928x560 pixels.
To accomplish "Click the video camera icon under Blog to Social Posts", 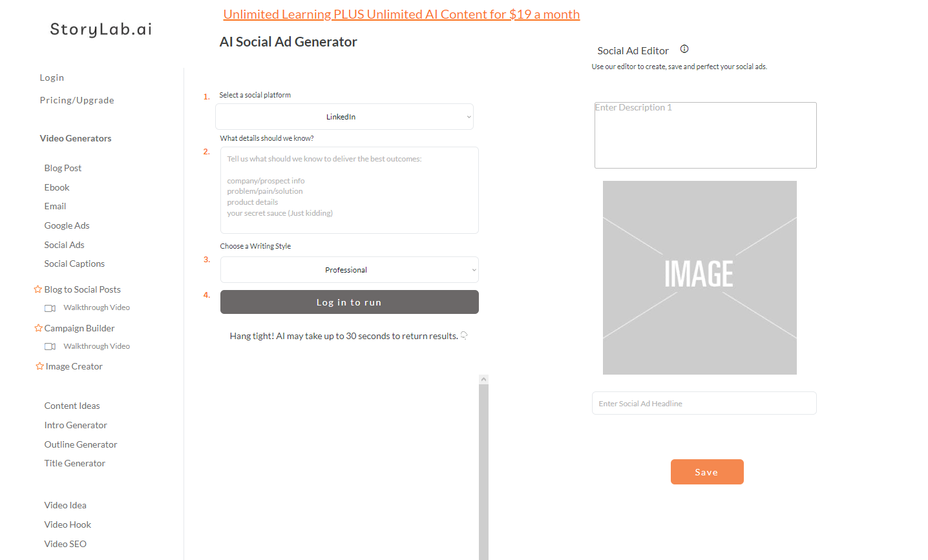I will pyautogui.click(x=50, y=308).
